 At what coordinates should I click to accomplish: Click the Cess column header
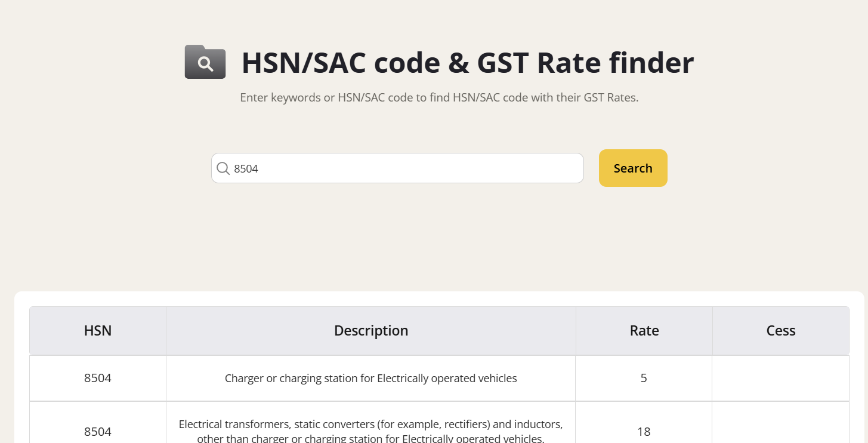tap(781, 331)
